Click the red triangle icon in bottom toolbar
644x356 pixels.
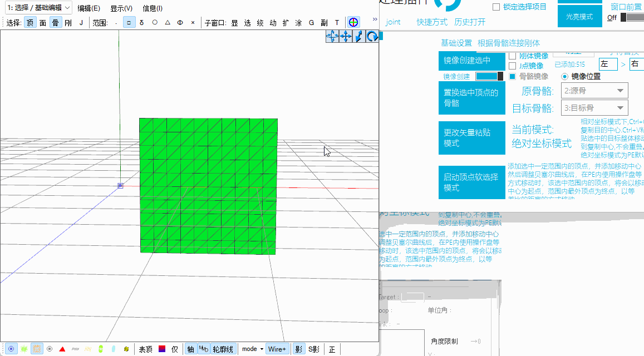62,349
